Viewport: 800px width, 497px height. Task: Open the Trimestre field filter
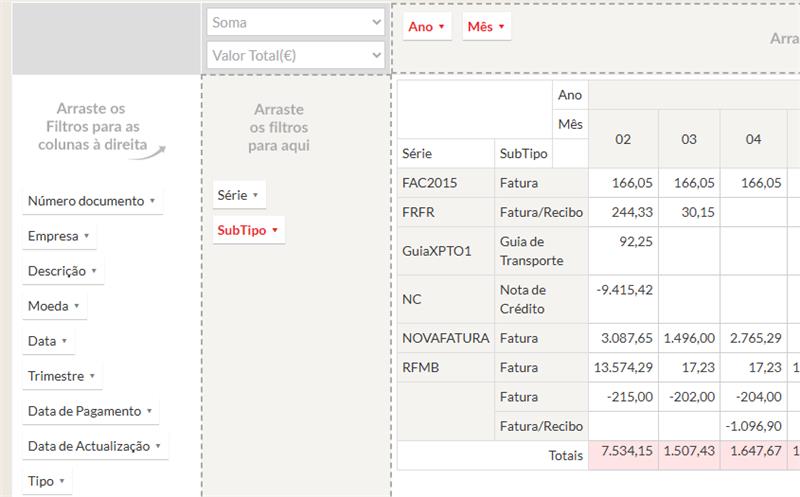pos(62,376)
